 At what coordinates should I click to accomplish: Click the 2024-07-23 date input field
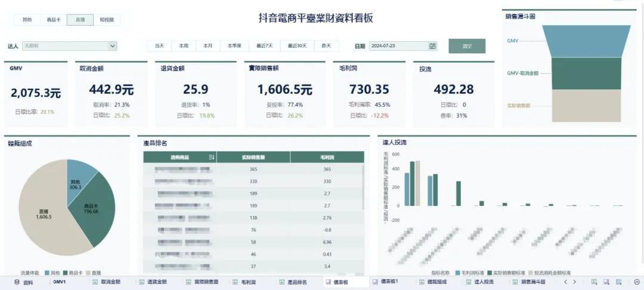[x=403, y=46]
